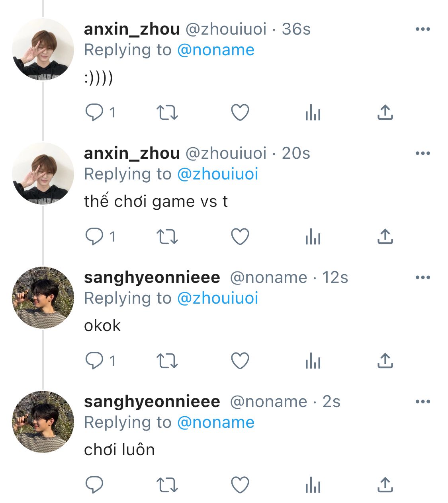Open the sanghyeonnieee display name on the 2s tweet
448x503 pixels.
coord(152,402)
